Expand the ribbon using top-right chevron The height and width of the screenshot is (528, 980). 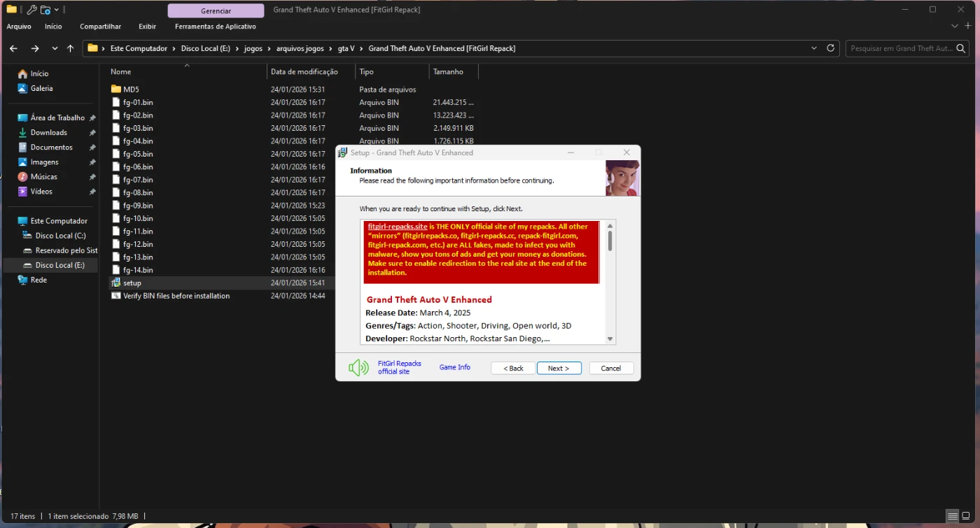click(x=955, y=26)
